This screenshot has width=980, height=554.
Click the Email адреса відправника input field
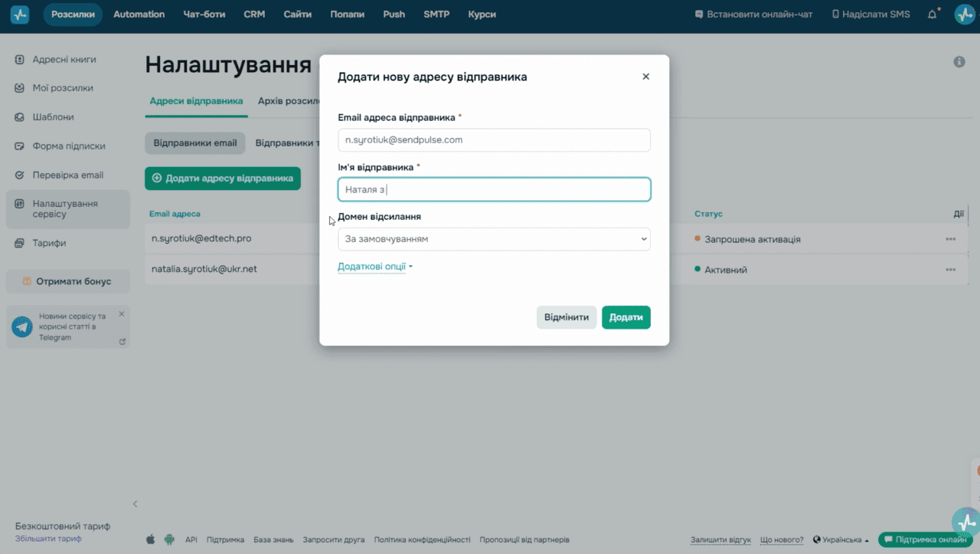[x=494, y=140]
